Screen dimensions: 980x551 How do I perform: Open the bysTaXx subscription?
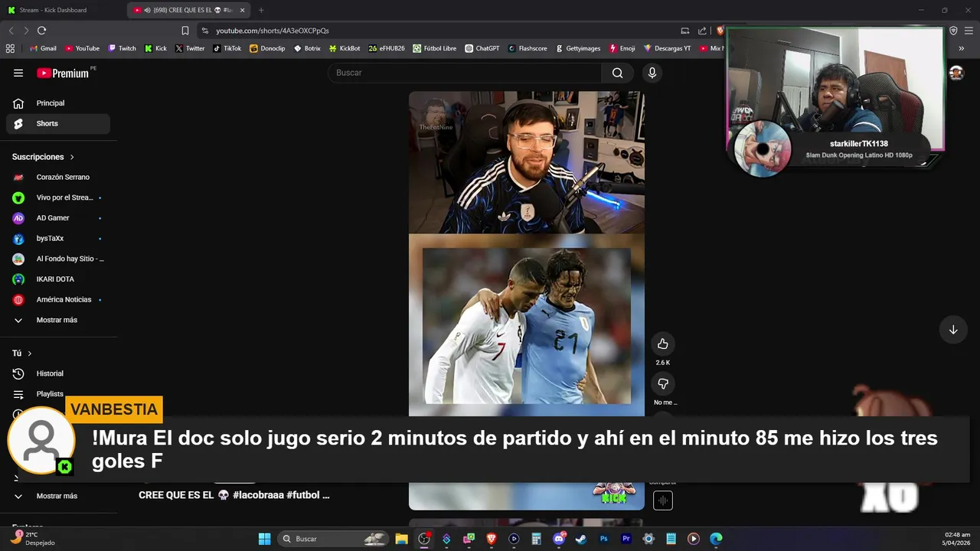point(57,239)
